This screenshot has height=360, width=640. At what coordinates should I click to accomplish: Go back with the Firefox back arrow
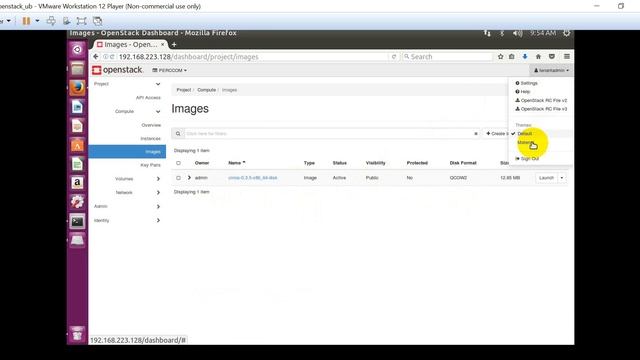click(96, 57)
